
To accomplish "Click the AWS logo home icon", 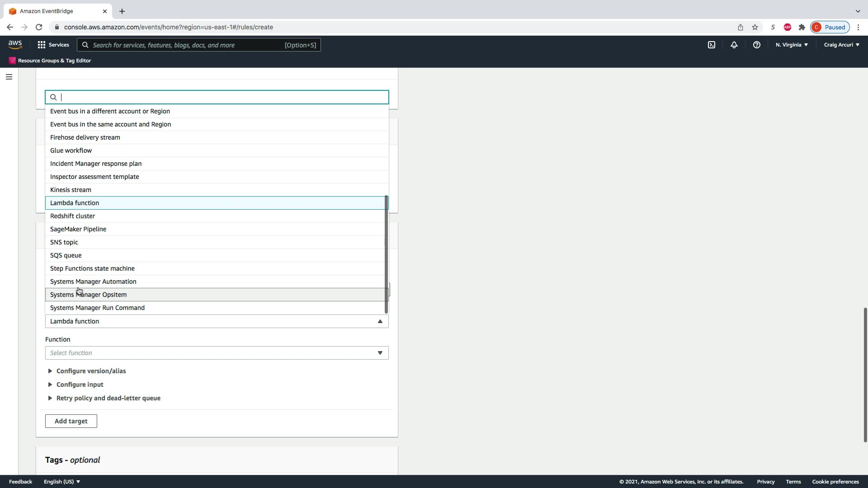I will point(15,45).
